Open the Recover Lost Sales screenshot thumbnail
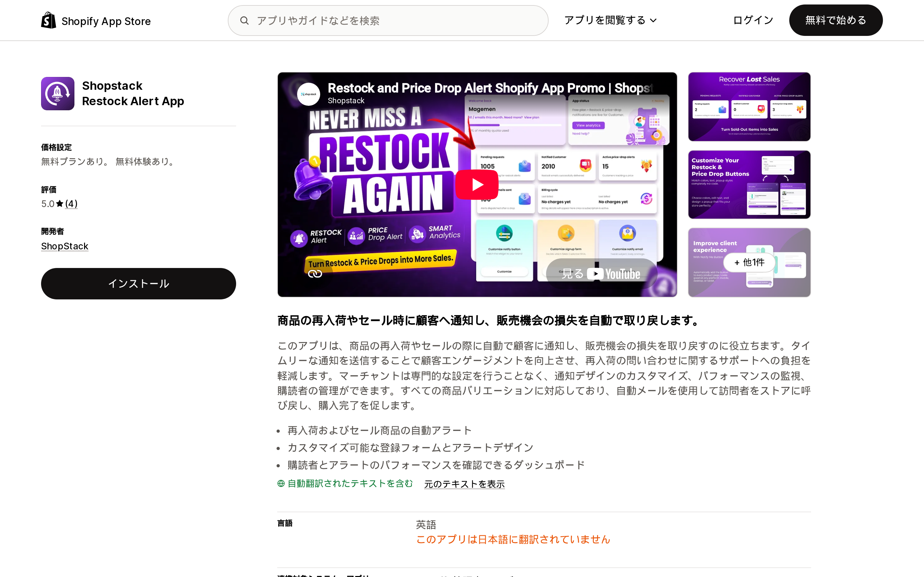Image resolution: width=924 pixels, height=577 pixels. coord(749,107)
